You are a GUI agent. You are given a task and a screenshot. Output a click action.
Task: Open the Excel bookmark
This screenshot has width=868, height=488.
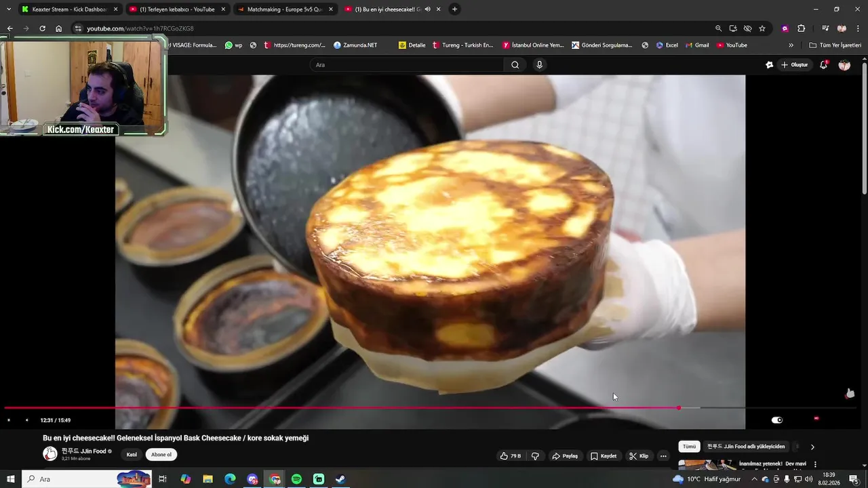(667, 45)
